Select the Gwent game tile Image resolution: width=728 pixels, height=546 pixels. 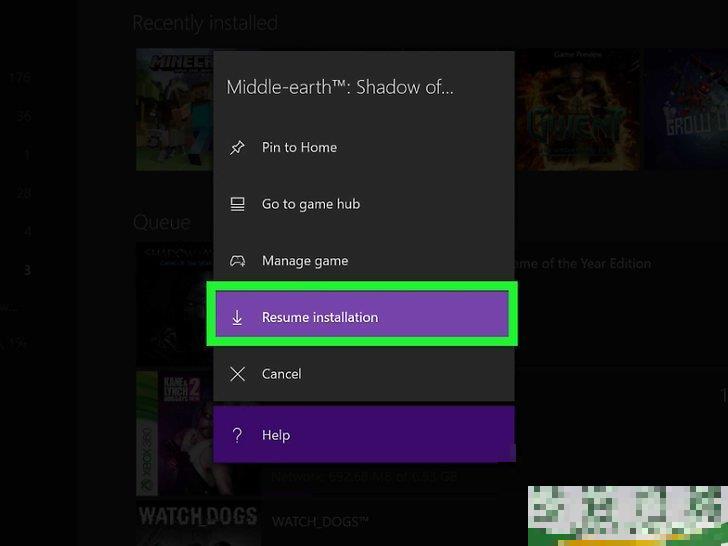point(578,110)
